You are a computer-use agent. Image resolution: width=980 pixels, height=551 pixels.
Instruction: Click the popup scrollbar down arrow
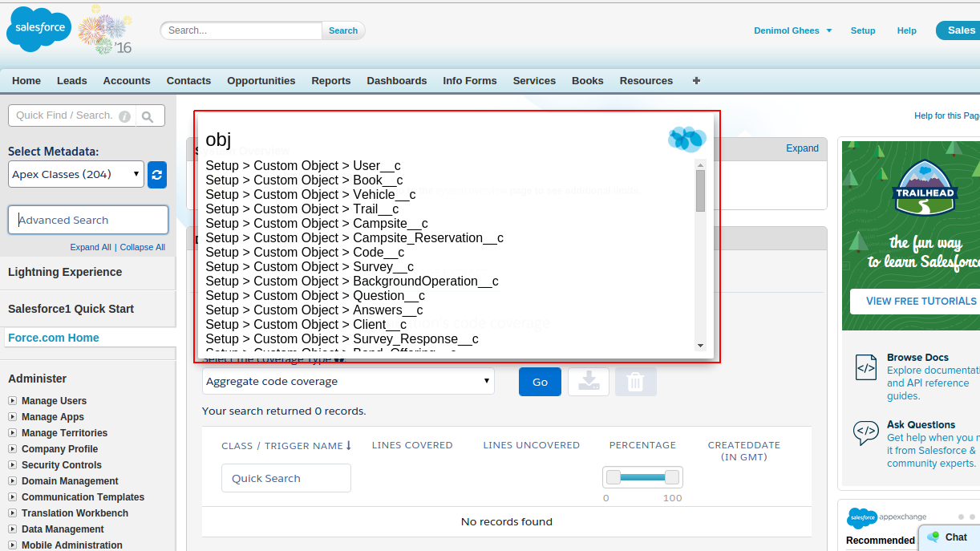(x=700, y=346)
